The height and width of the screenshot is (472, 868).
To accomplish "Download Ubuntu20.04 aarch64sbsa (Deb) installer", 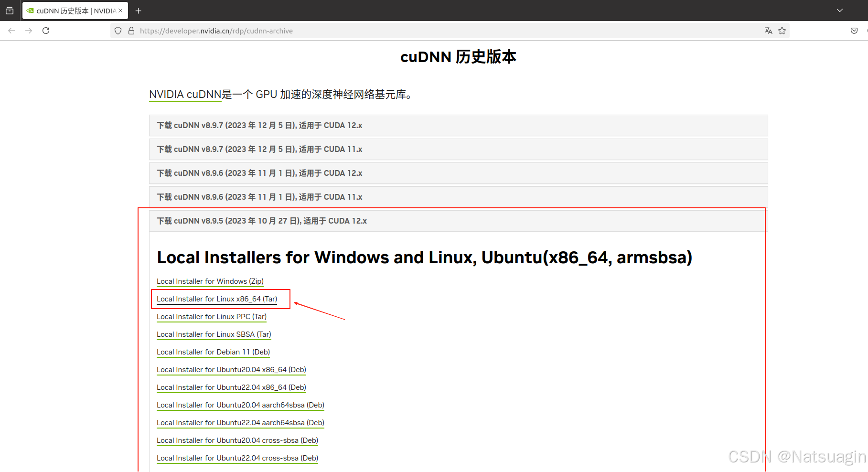I will point(240,405).
